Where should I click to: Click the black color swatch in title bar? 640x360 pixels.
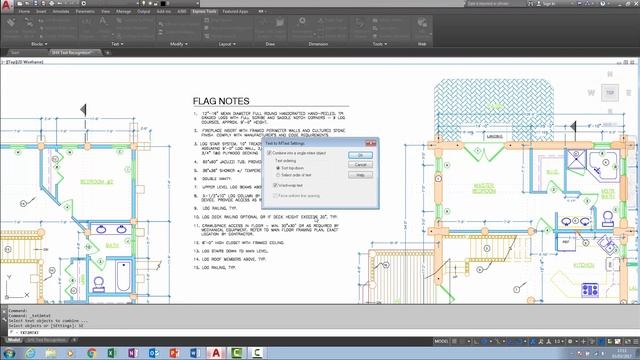pyautogui.click(x=163, y=4)
